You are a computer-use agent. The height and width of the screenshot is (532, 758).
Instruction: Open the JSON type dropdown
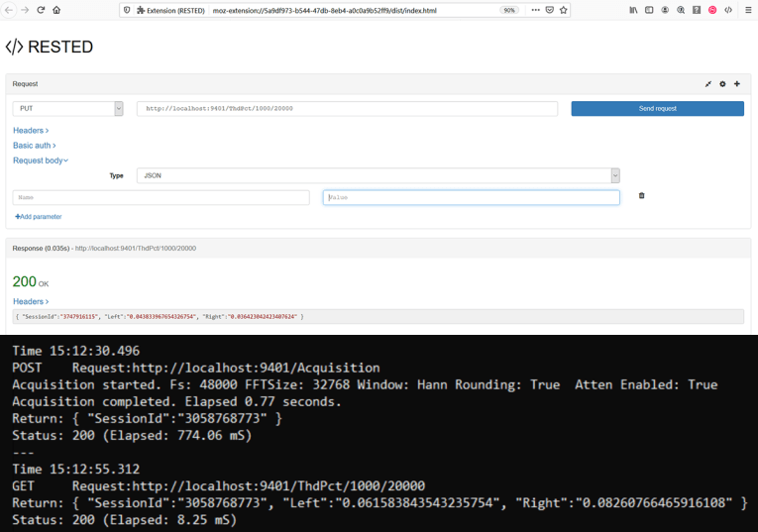(x=379, y=175)
